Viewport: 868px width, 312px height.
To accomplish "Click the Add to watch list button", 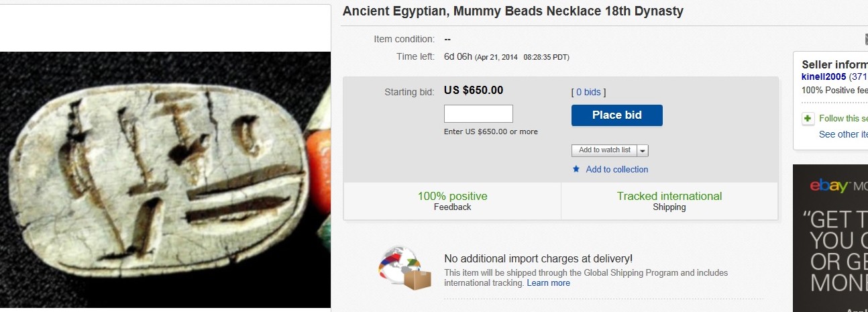I will click(x=604, y=150).
